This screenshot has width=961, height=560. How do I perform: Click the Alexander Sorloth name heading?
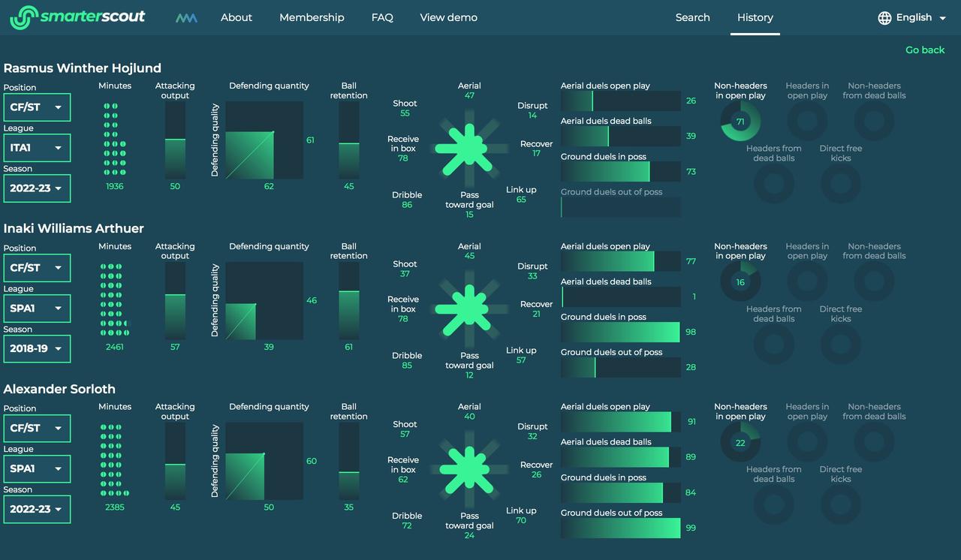point(59,389)
